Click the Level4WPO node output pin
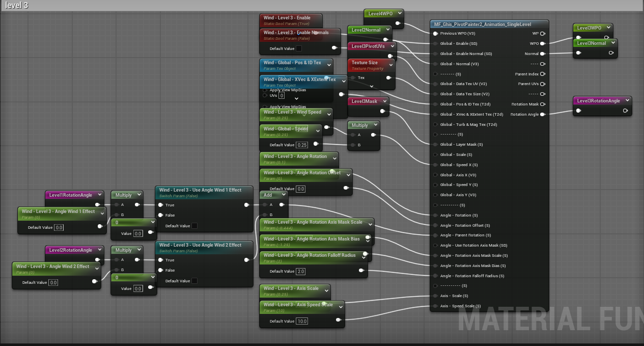The height and width of the screenshot is (346, 644). tap(398, 23)
